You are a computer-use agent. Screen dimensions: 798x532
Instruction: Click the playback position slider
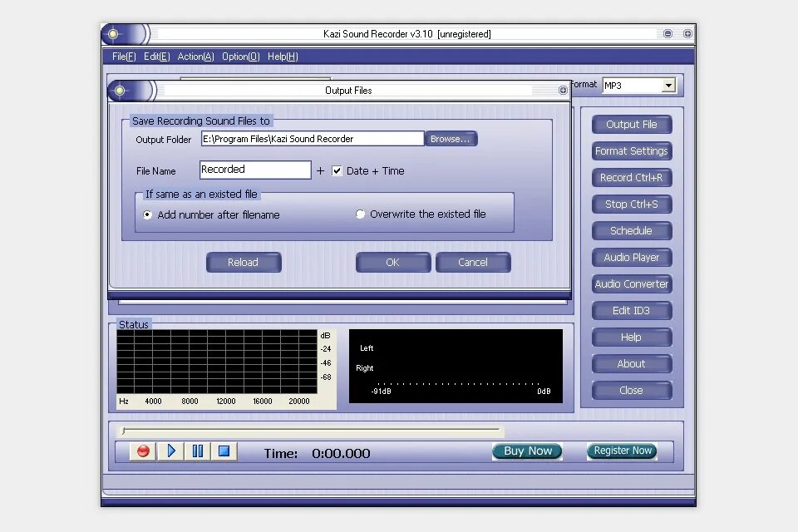[x=311, y=431]
